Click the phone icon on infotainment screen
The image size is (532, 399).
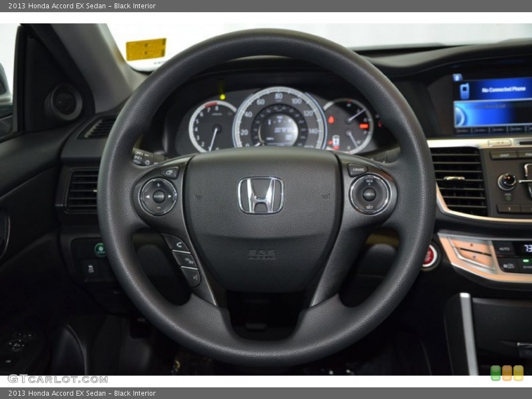click(x=464, y=90)
